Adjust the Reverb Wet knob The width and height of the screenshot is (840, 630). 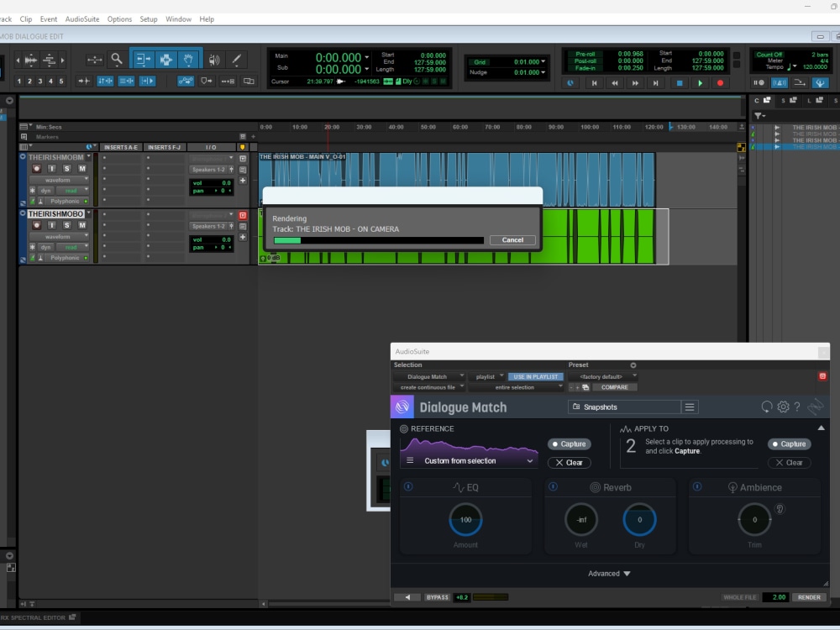581,520
